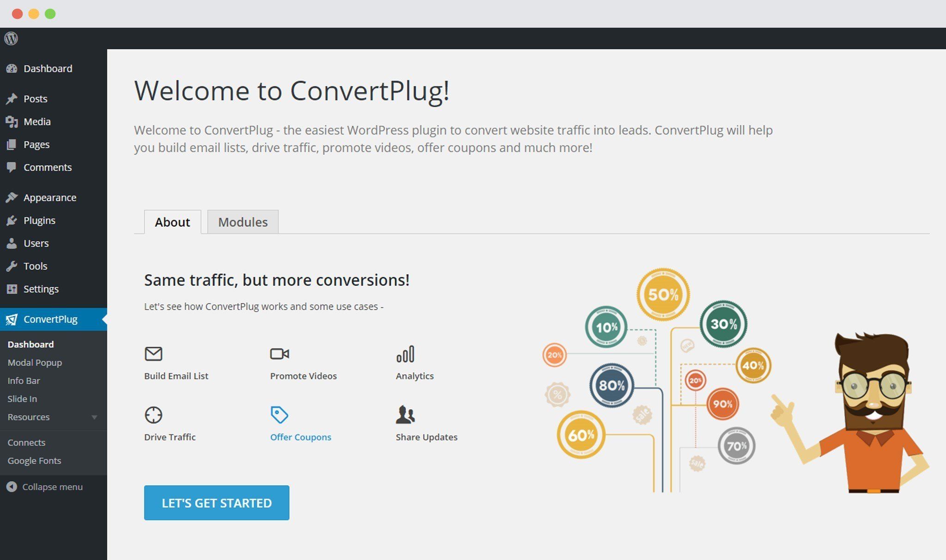Open the Modal Popup submenu item
This screenshot has height=560, width=946.
coord(34,362)
